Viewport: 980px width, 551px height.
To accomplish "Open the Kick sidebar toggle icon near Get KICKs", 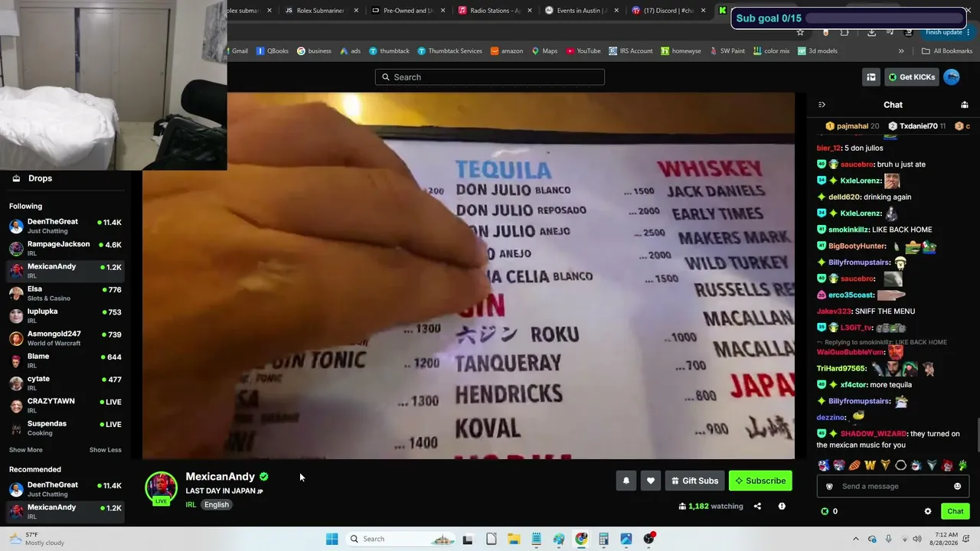I will (x=871, y=77).
